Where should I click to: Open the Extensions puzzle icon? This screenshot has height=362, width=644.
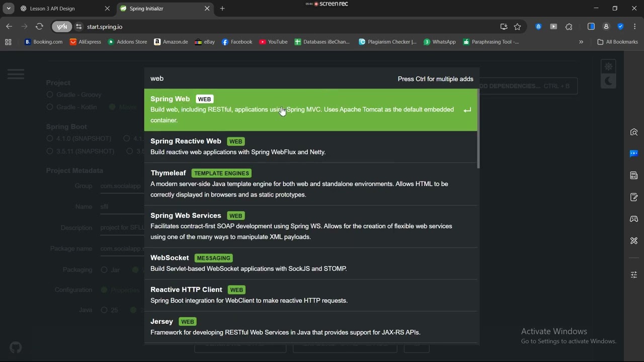pos(569,27)
